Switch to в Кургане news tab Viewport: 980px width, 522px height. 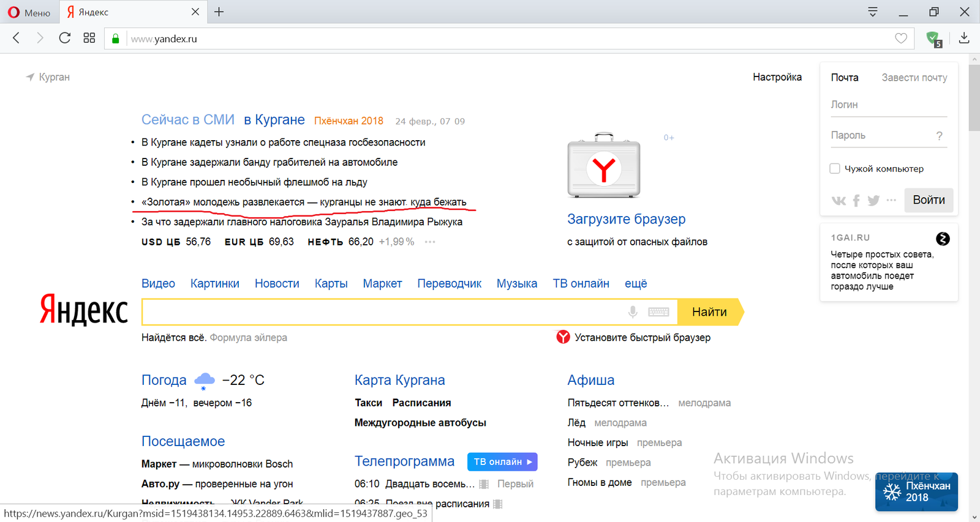pyautogui.click(x=274, y=120)
